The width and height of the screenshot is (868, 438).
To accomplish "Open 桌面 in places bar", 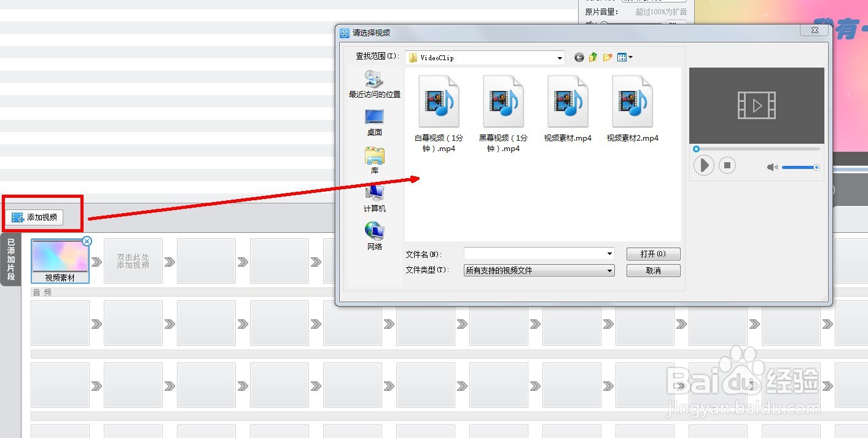I will pos(374,123).
